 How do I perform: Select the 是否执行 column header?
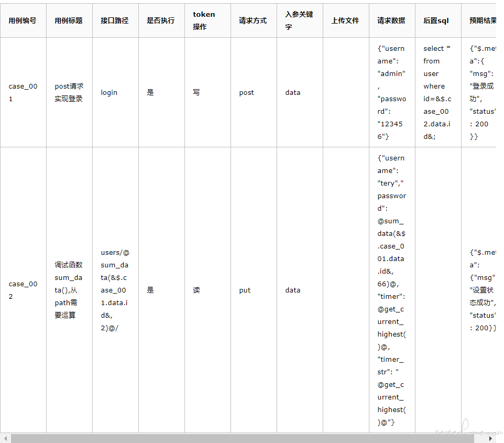[161, 20]
